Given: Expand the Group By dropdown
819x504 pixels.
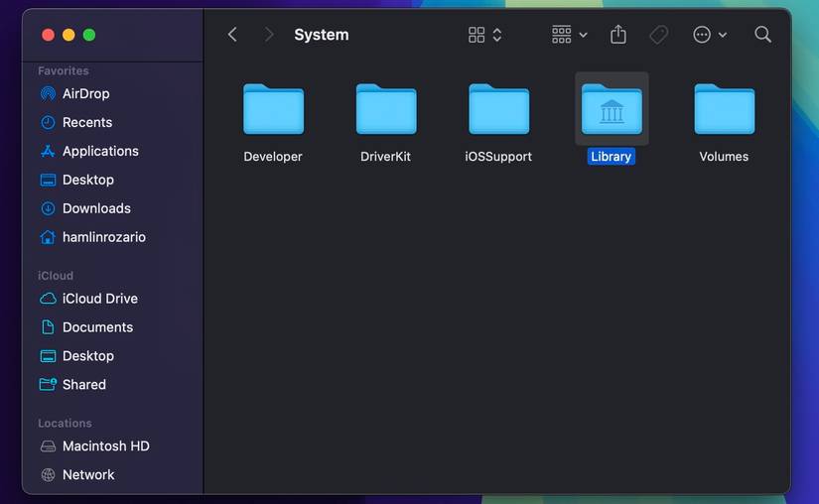Looking at the screenshot, I should [570, 35].
